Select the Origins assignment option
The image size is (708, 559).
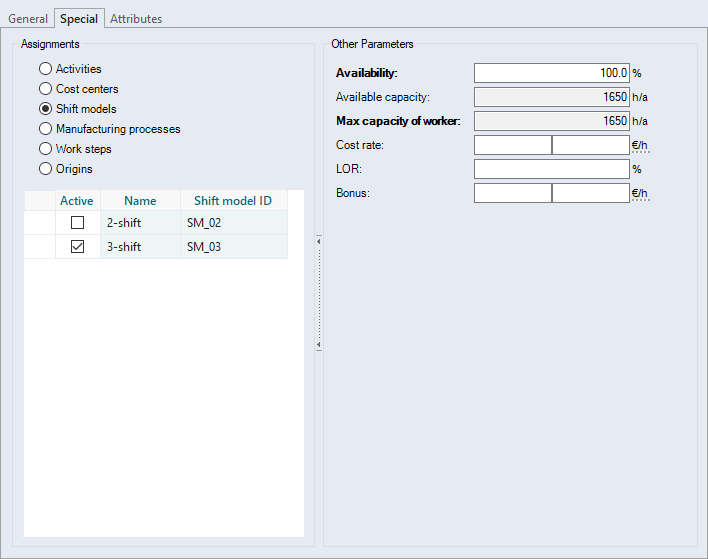point(45,169)
